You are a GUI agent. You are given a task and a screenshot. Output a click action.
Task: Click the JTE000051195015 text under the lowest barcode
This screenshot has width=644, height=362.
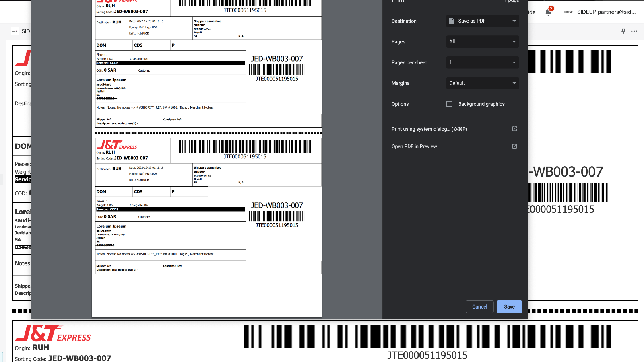tap(427, 355)
